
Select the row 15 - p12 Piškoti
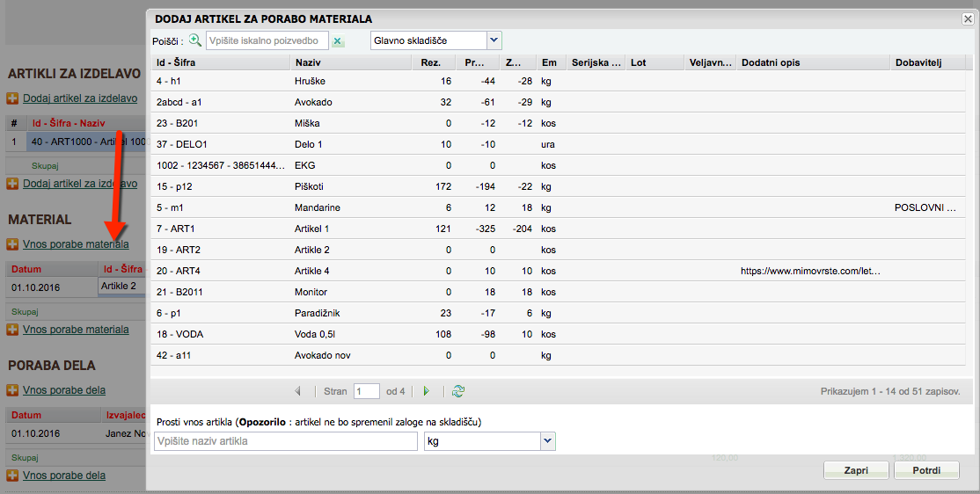click(x=558, y=186)
